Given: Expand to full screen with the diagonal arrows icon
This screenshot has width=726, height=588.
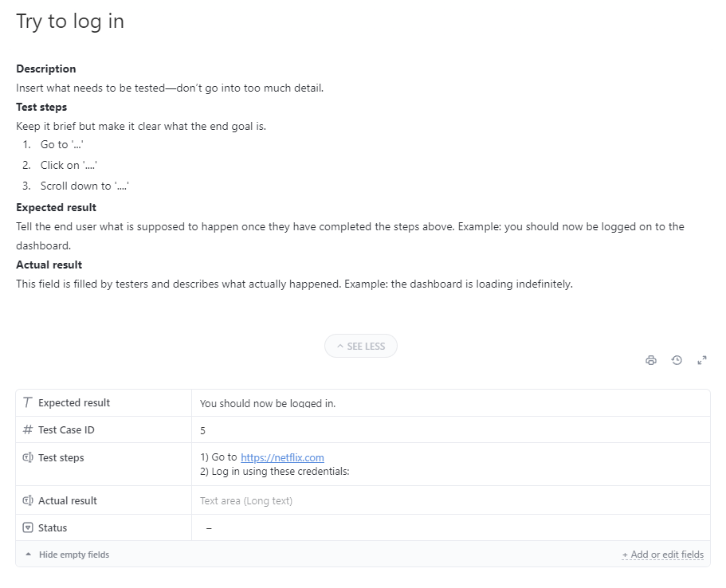Looking at the screenshot, I should pyautogui.click(x=702, y=360).
